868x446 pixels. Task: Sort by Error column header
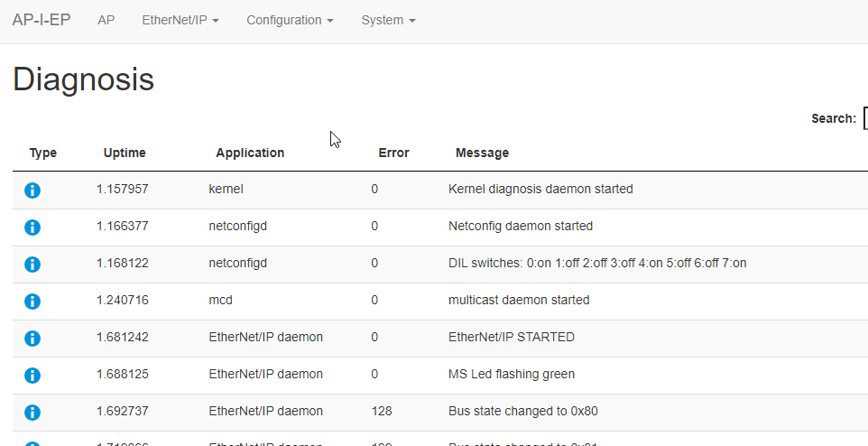point(393,153)
